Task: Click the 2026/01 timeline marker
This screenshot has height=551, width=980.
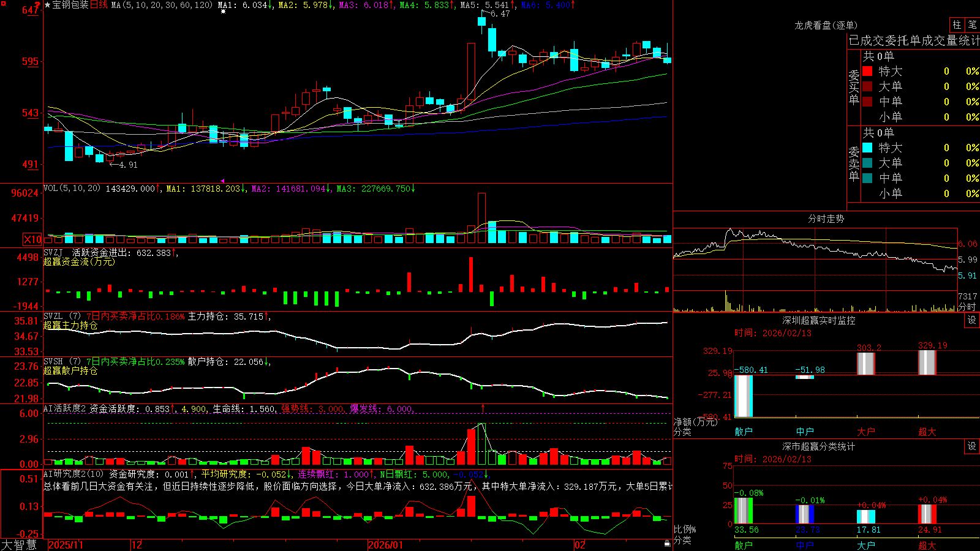Action: click(x=386, y=545)
